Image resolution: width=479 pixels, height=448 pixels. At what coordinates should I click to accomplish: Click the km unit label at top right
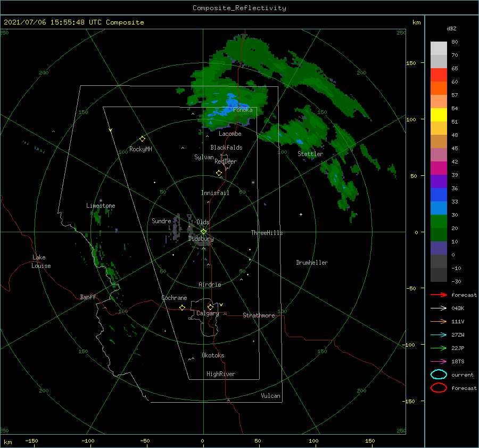coord(416,22)
